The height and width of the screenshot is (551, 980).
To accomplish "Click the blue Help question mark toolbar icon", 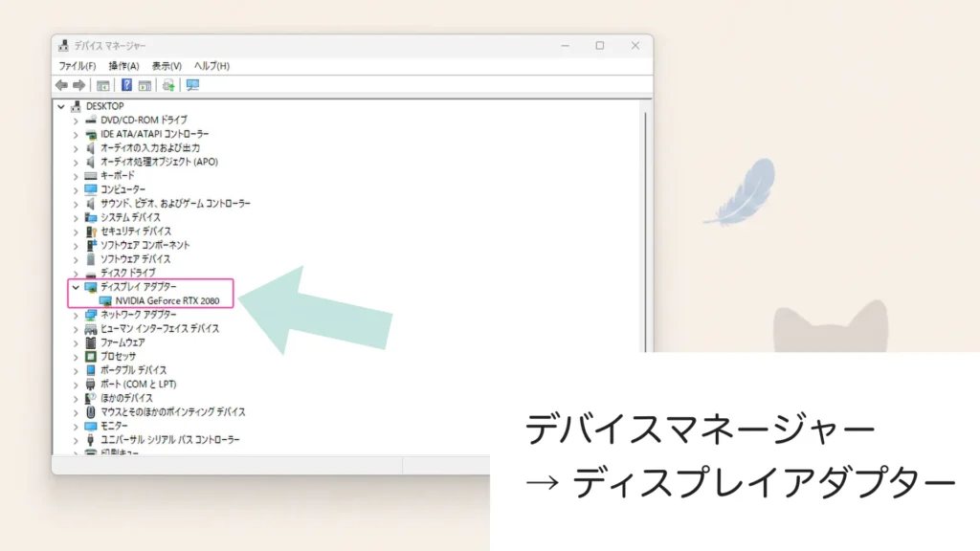I will [x=127, y=85].
